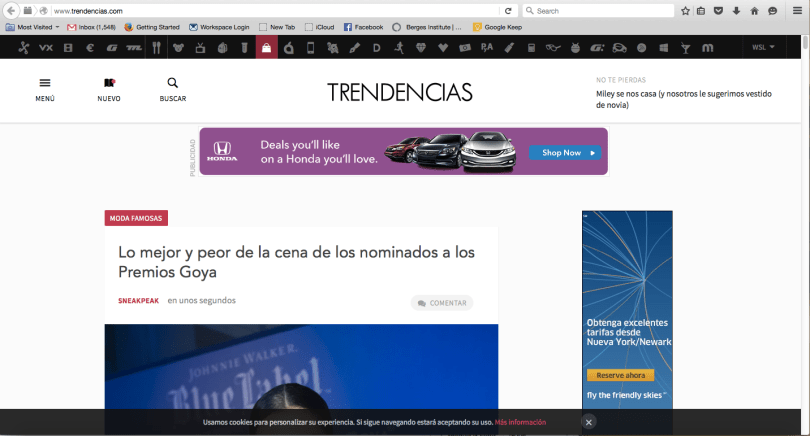The width and height of the screenshot is (810, 436).
Task: Click the Windows logo icon
Action: 664,48
